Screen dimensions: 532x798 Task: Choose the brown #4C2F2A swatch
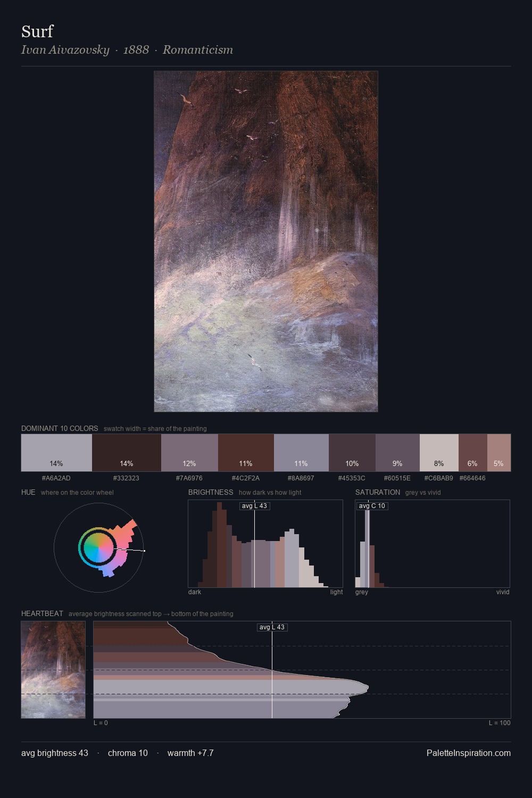[246, 453]
